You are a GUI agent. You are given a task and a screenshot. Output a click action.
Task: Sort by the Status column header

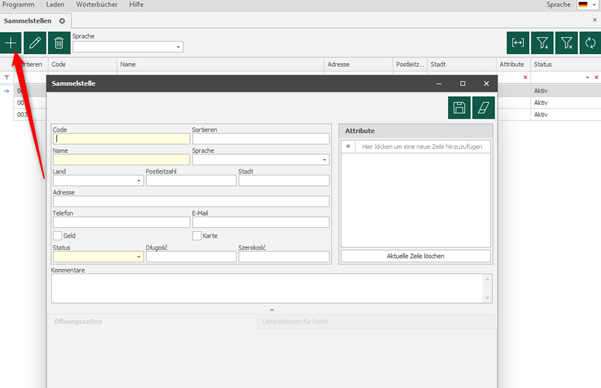[566, 64]
